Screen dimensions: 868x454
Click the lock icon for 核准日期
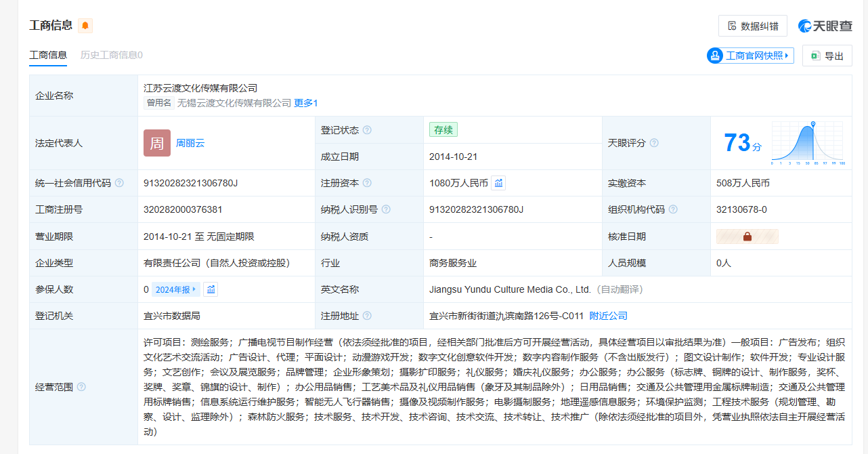(x=747, y=236)
